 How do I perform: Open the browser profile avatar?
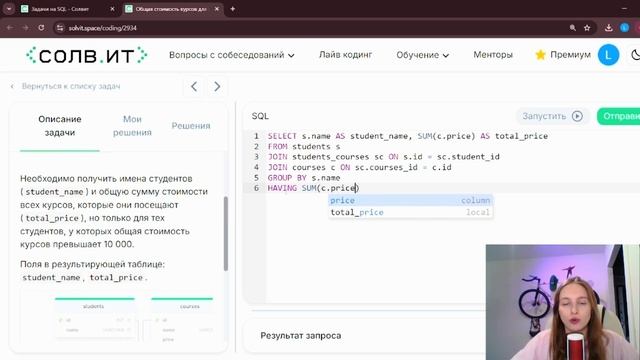tap(624, 28)
